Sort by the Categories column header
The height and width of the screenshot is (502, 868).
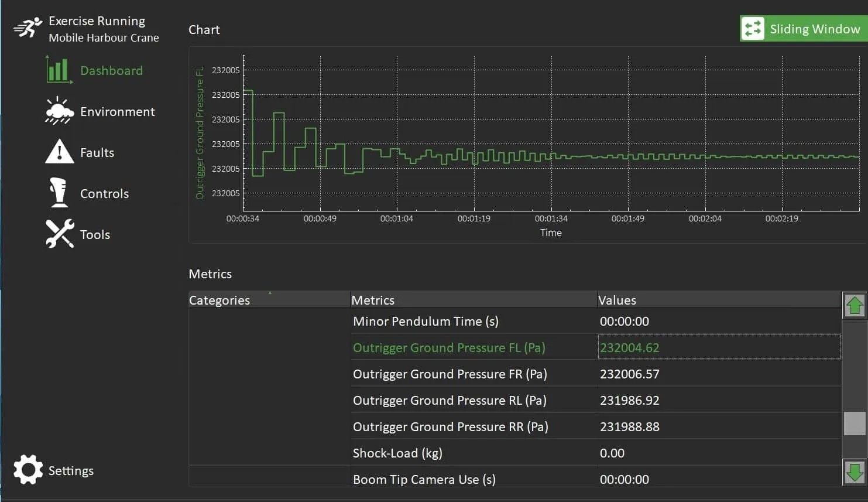219,300
